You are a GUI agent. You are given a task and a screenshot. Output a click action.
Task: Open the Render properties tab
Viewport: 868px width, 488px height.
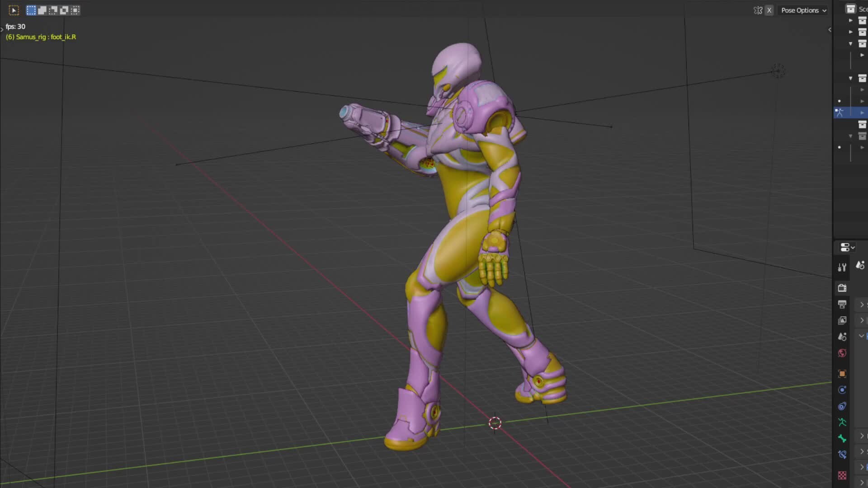click(x=842, y=288)
